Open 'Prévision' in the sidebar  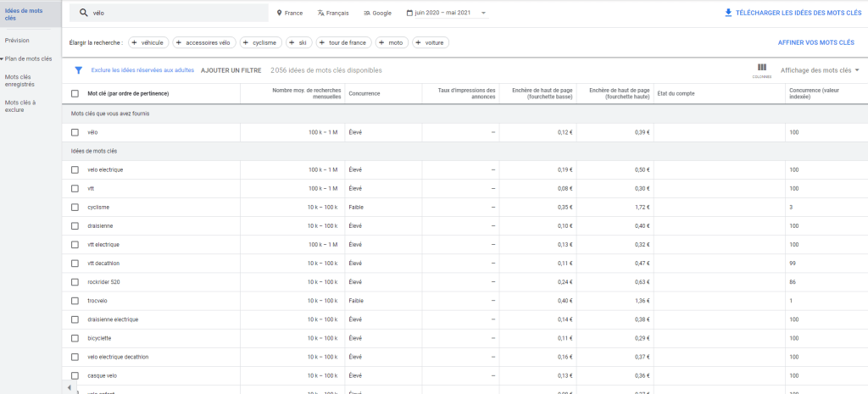pos(16,40)
